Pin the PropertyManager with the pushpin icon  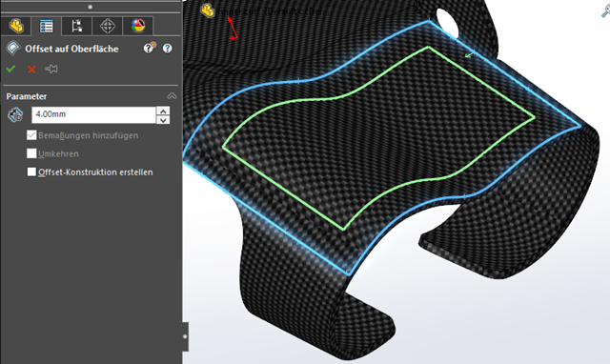51,70
